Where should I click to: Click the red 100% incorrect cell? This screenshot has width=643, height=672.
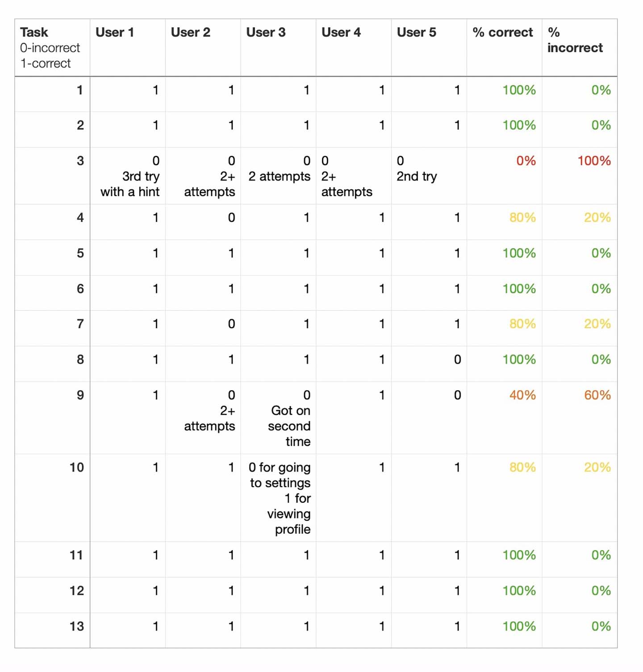(x=593, y=161)
